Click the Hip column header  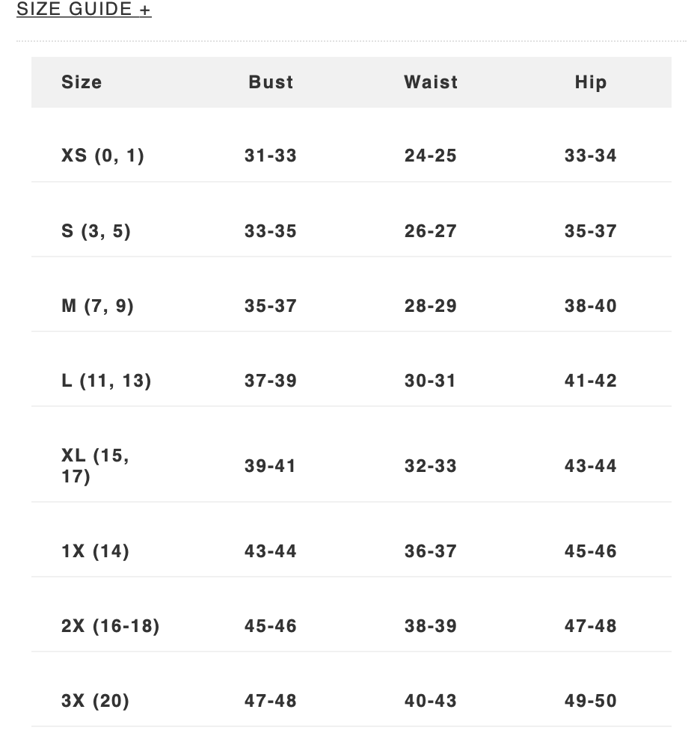(x=591, y=82)
